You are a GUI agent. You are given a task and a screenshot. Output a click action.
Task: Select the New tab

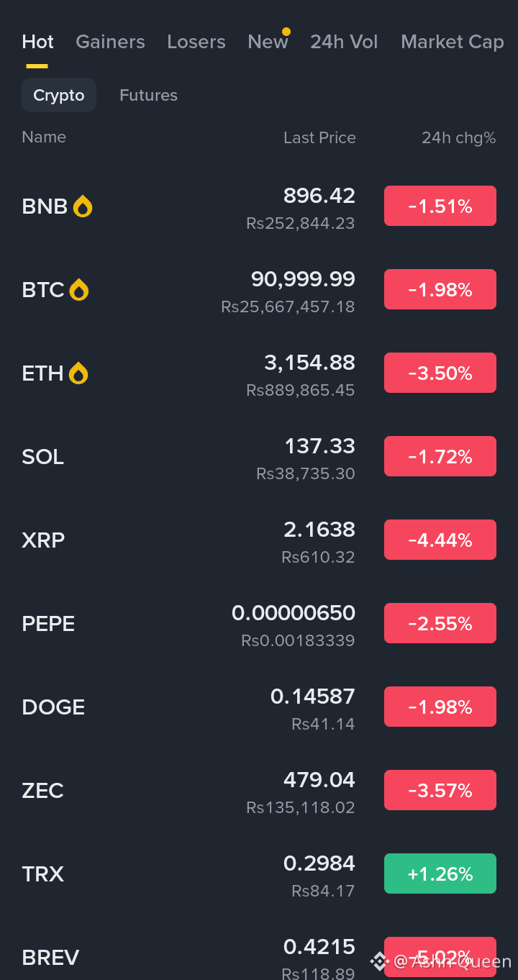pos(268,42)
